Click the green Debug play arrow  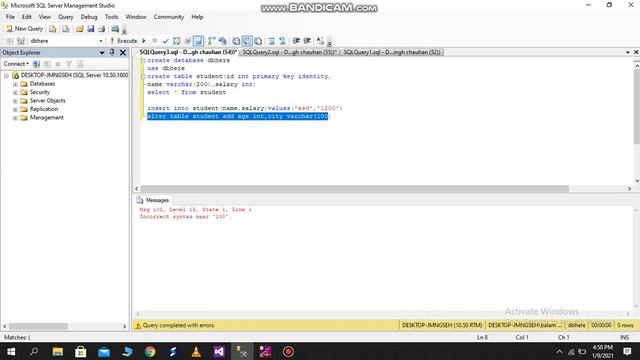(144, 41)
